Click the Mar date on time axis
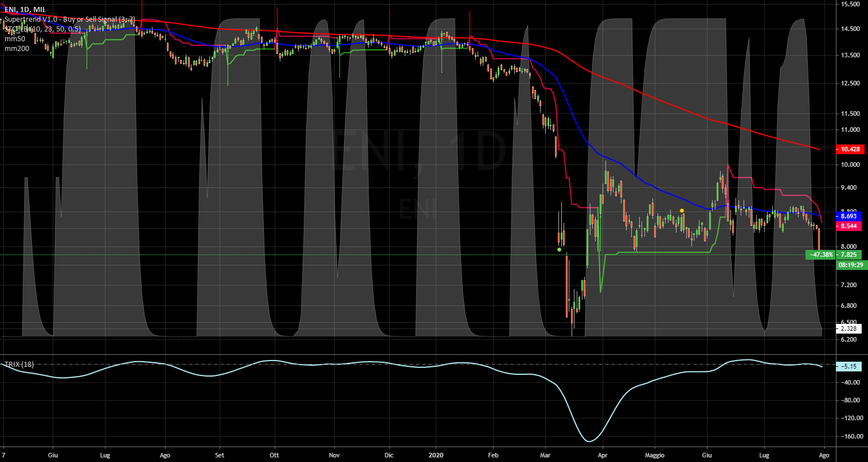 (545, 455)
